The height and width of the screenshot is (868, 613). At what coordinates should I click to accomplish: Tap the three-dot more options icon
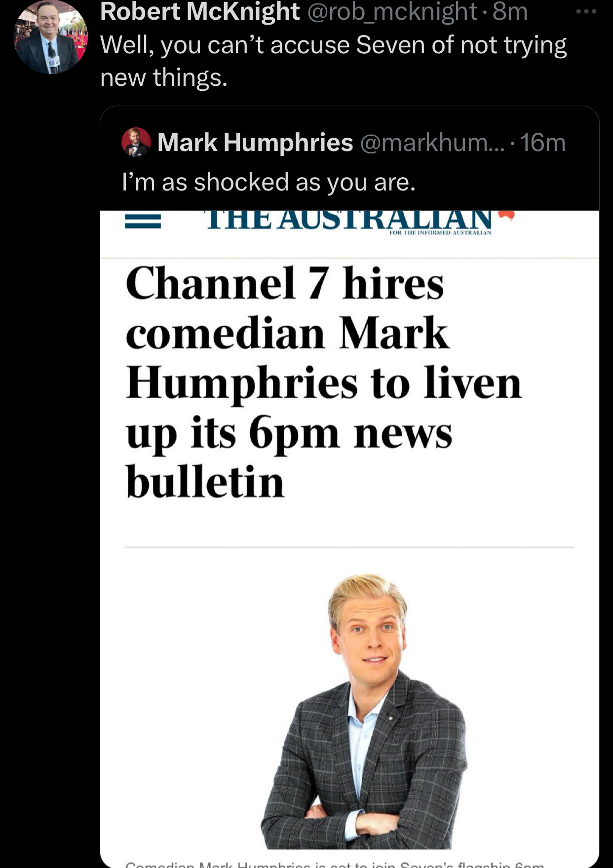[x=586, y=11]
